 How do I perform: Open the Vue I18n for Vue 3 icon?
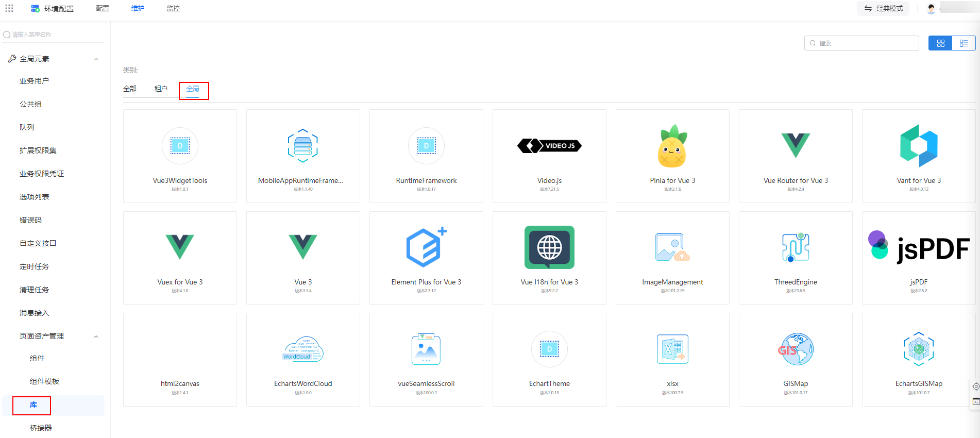[x=549, y=247]
